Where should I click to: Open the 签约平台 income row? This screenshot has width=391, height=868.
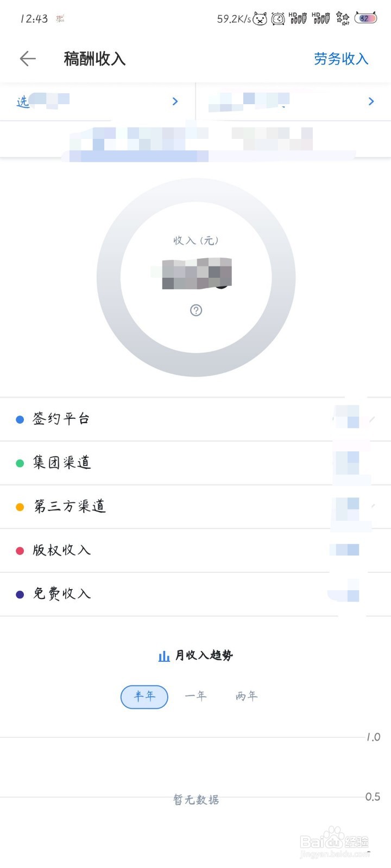[x=195, y=419]
